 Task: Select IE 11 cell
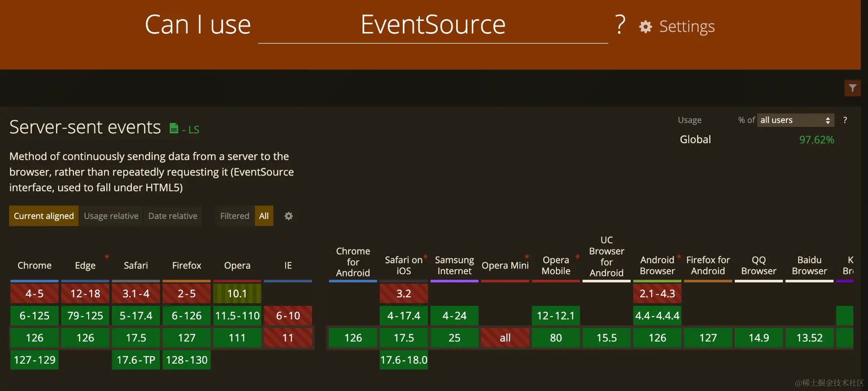coord(288,338)
